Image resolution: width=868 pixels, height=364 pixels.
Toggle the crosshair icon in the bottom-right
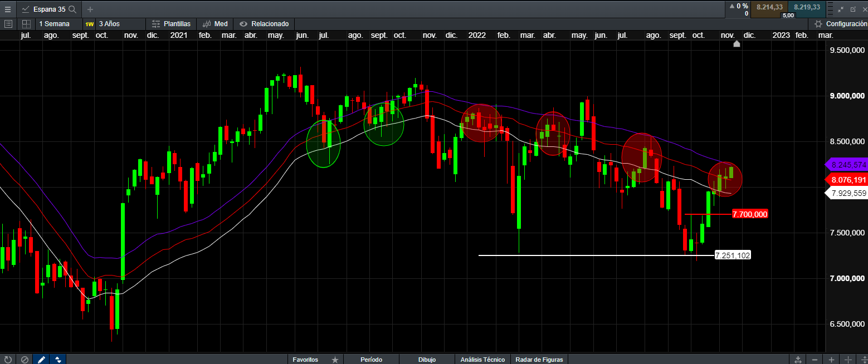tap(849, 360)
